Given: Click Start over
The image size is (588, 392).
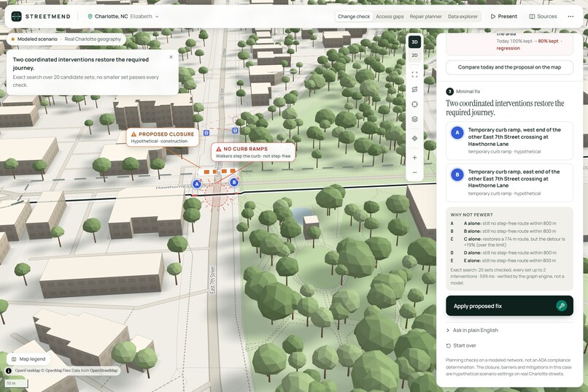Looking at the screenshot, I should [461, 346].
